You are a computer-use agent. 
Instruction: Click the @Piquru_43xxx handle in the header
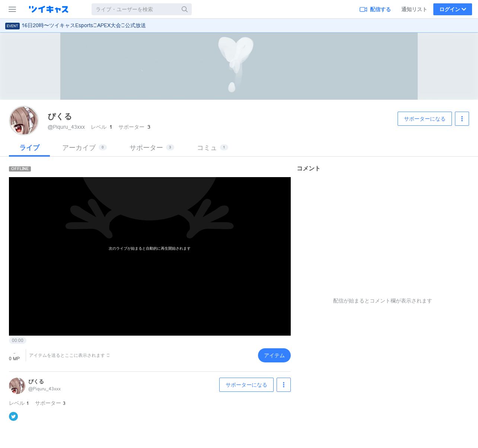[x=66, y=127]
